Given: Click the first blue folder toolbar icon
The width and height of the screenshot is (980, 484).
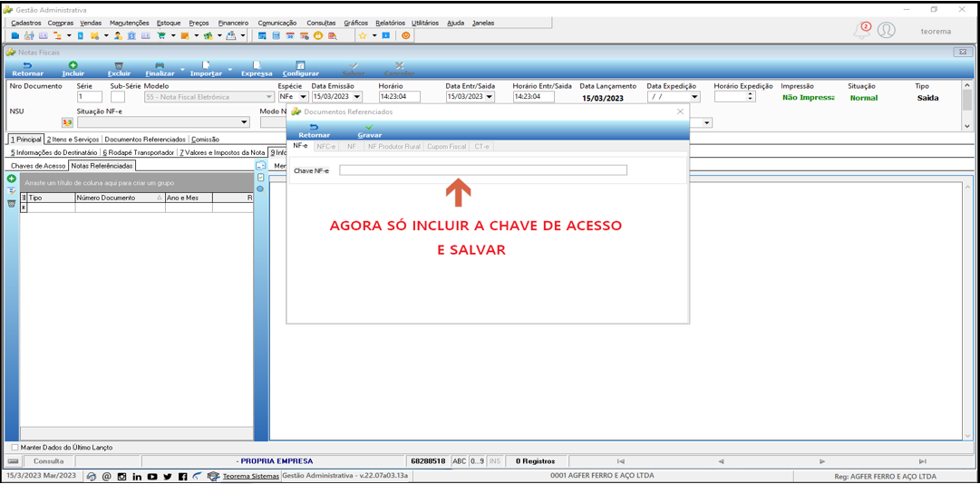Looking at the screenshot, I should (x=15, y=35).
